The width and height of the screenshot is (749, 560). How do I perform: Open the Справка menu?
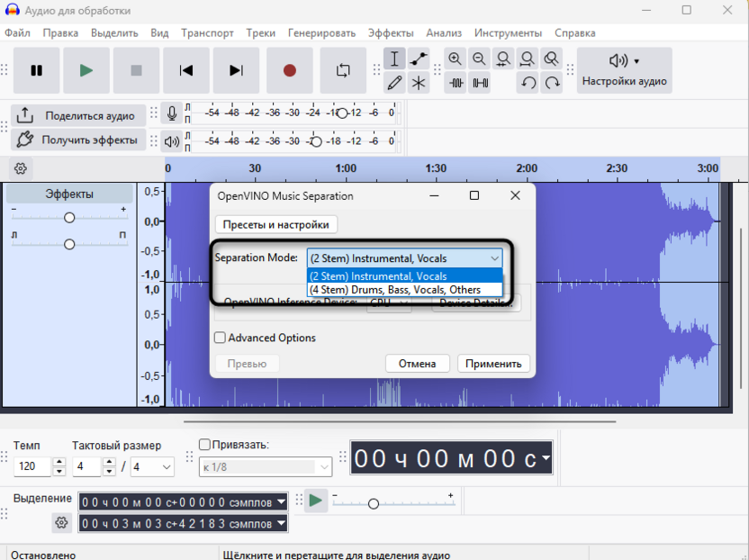coord(574,33)
